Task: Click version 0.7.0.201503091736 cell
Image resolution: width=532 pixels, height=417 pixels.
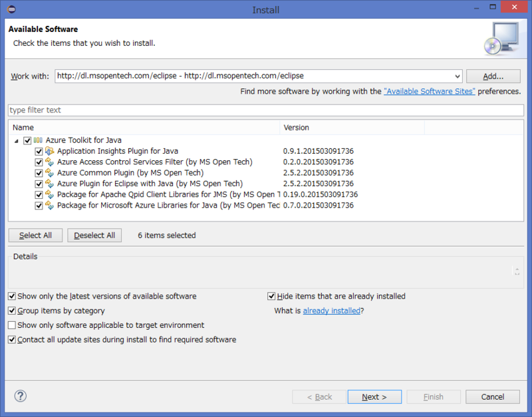Action: tap(319, 206)
